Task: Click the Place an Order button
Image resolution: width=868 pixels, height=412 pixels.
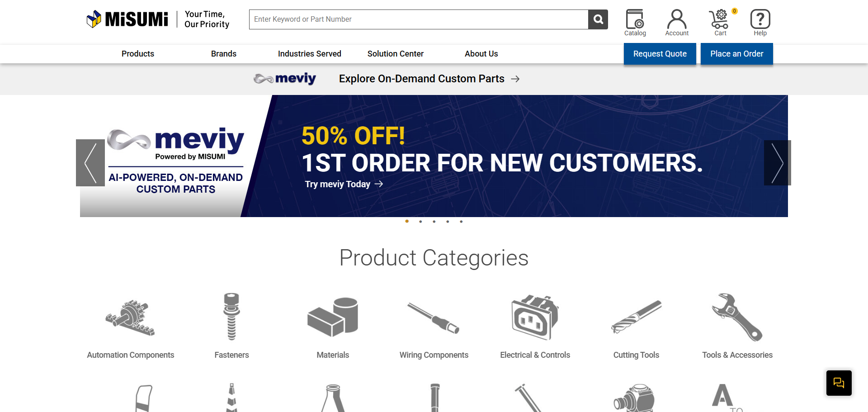Action: (x=737, y=54)
